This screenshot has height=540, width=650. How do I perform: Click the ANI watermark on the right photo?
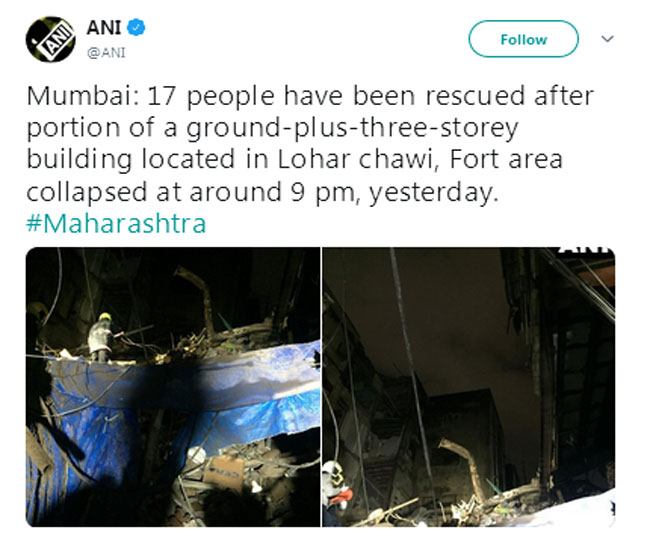587,249
